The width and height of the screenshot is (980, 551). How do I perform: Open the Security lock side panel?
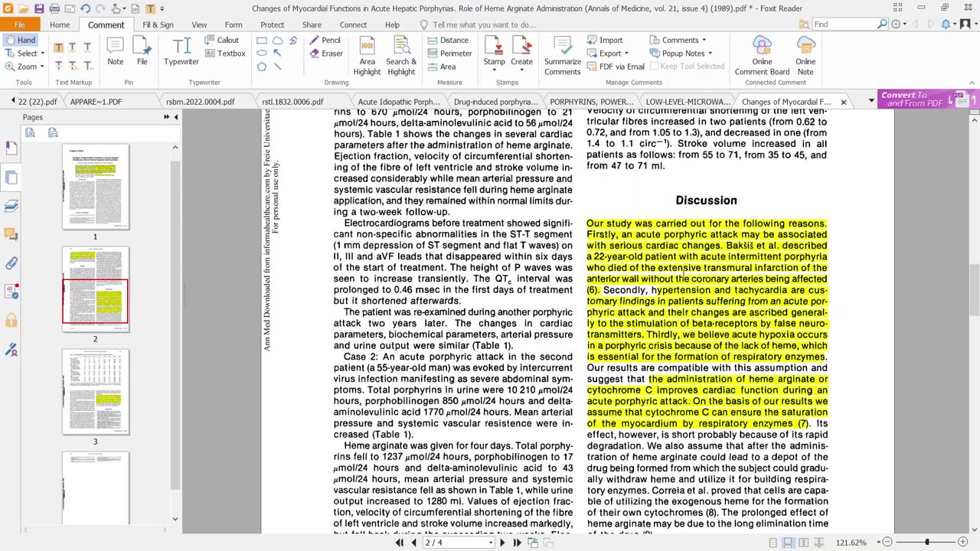(11, 321)
